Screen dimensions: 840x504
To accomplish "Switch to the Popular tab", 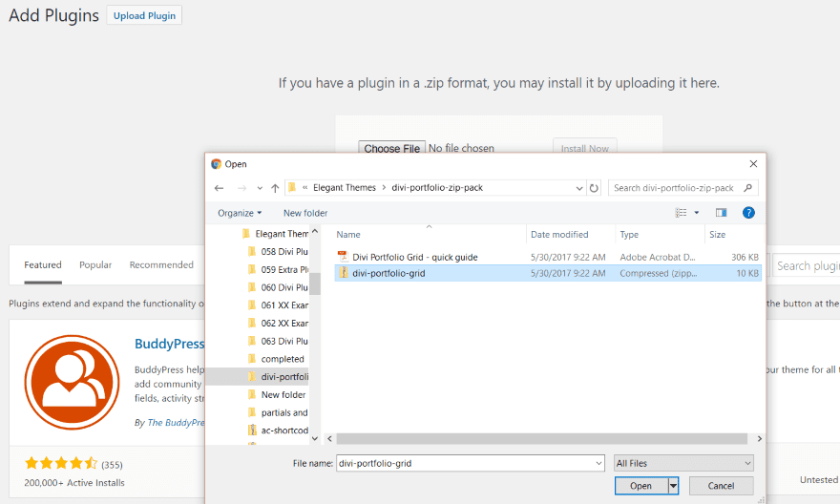I will point(95,265).
